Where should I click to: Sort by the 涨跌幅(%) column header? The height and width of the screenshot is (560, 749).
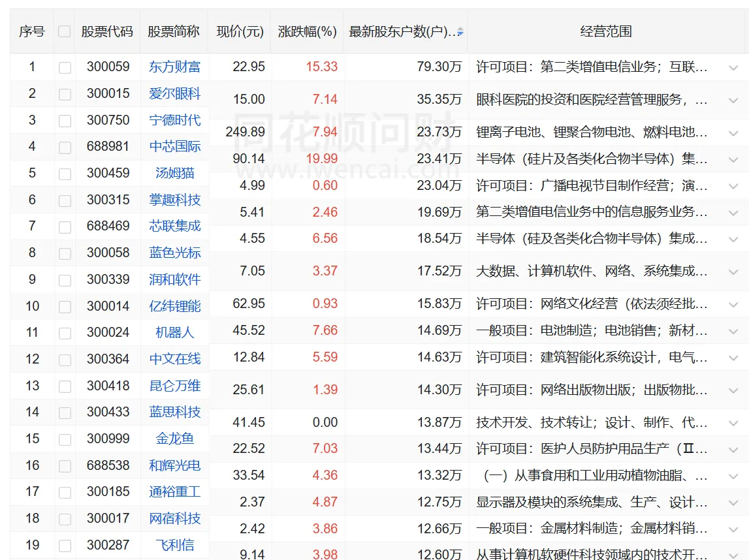point(307,31)
